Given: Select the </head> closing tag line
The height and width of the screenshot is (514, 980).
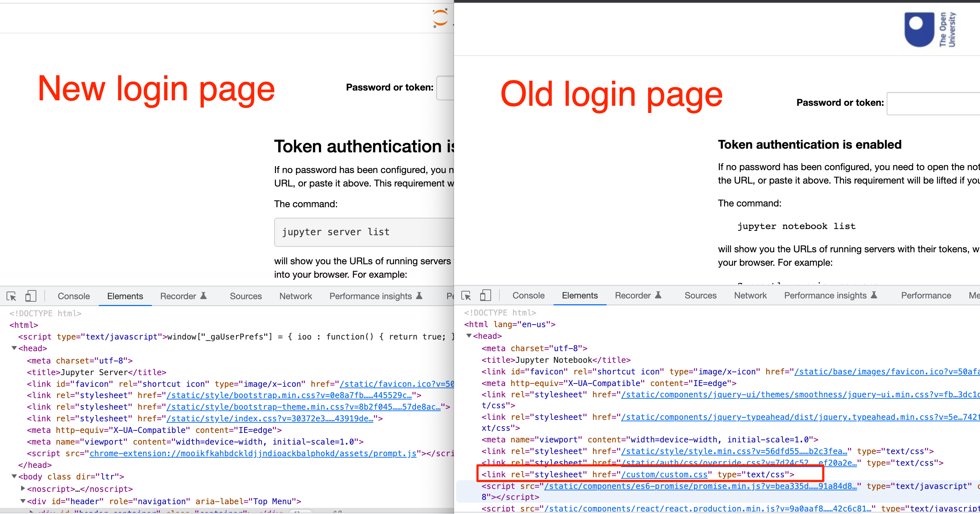Looking at the screenshot, I should tap(35, 465).
